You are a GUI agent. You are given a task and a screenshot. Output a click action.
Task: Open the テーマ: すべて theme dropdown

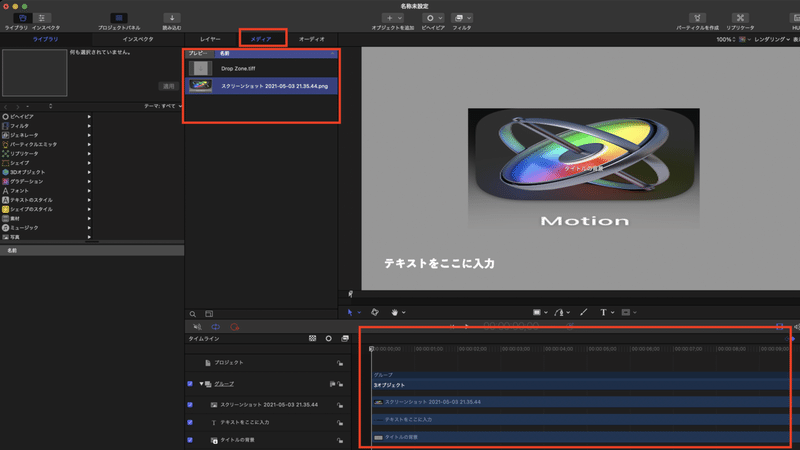tap(163, 106)
